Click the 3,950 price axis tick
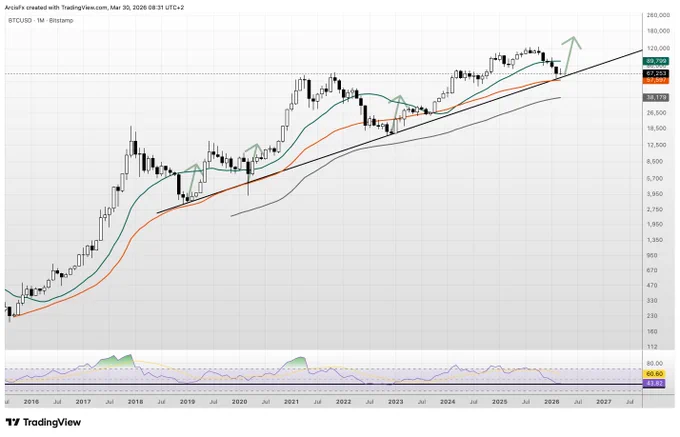This screenshot has height=437, width=680. (654, 194)
